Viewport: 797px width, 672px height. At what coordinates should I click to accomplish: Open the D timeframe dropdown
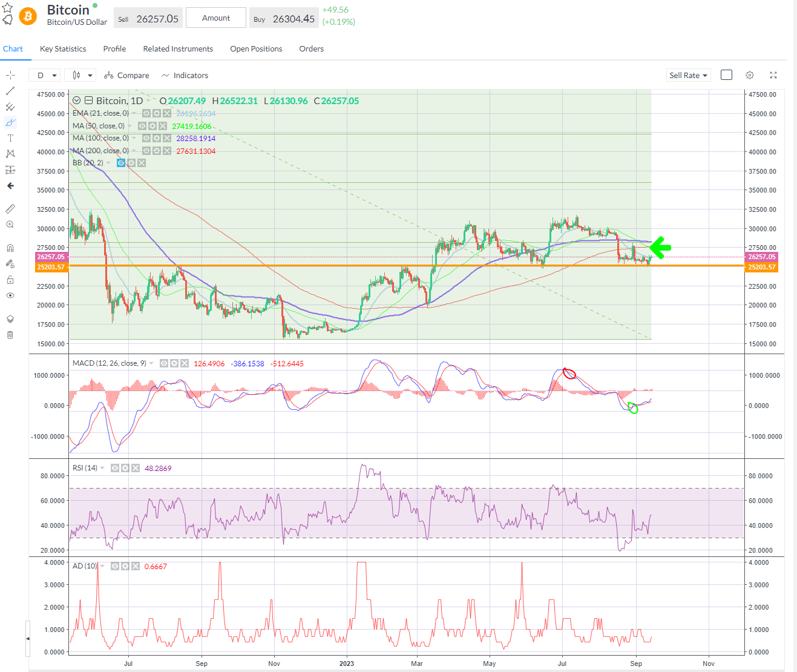[x=45, y=75]
